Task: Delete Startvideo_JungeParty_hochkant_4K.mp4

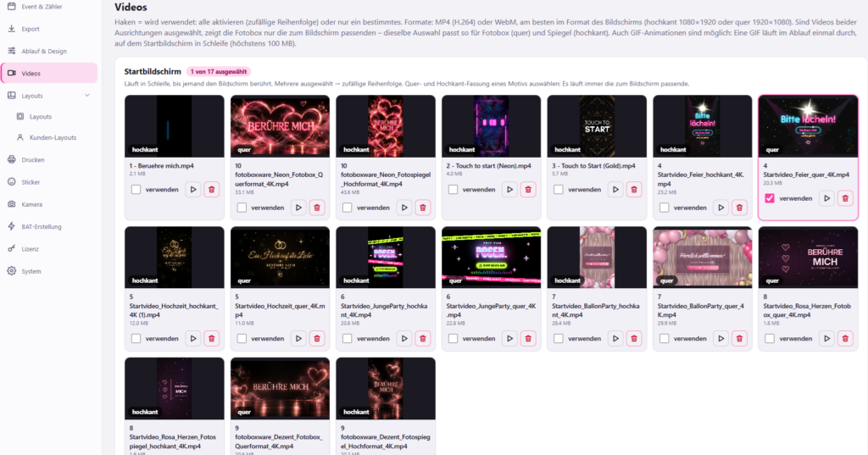Action: tap(423, 338)
